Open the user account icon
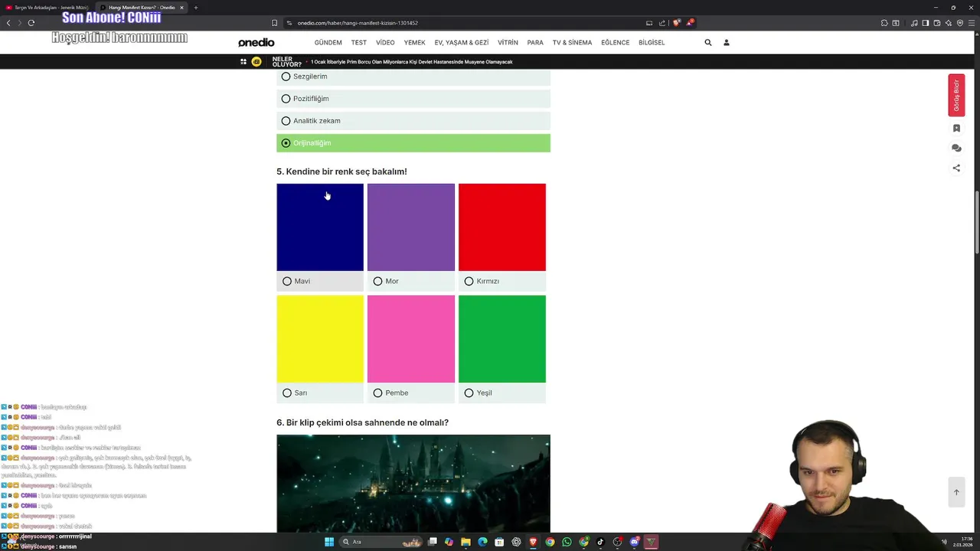980x551 pixels. [727, 43]
